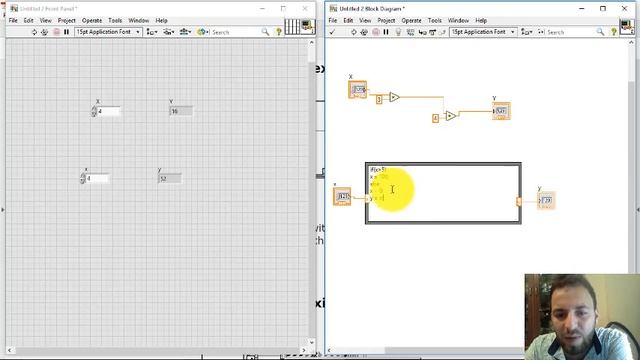Open Window menu in Front Panel window
Viewport: 640px width, 360px height.
tap(139, 20)
